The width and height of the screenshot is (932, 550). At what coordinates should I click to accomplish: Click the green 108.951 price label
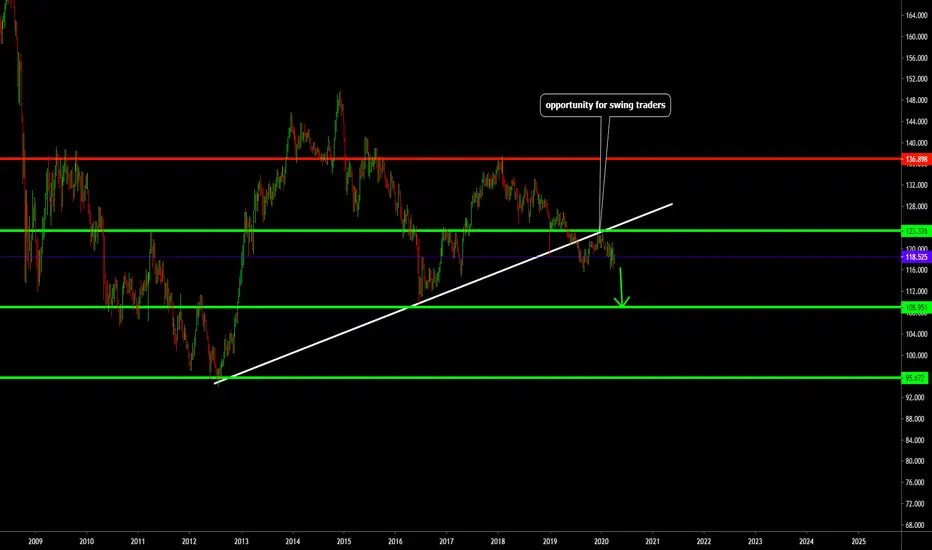click(916, 307)
